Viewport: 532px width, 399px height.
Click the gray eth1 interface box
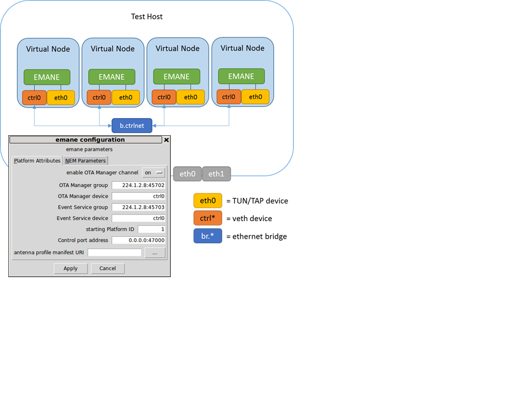click(217, 174)
